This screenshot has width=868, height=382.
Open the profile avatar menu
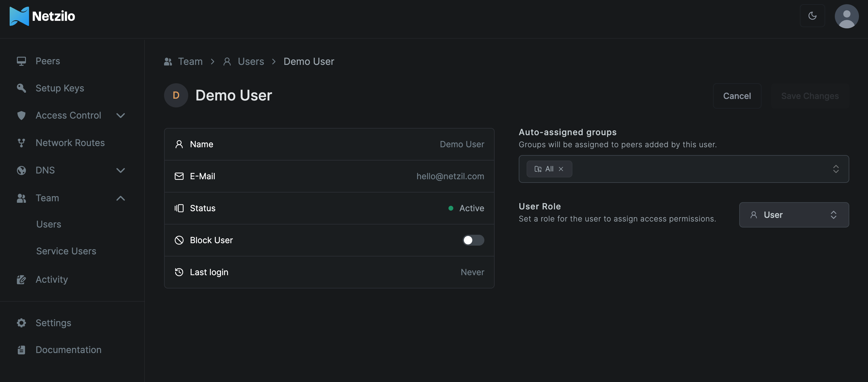tap(846, 16)
